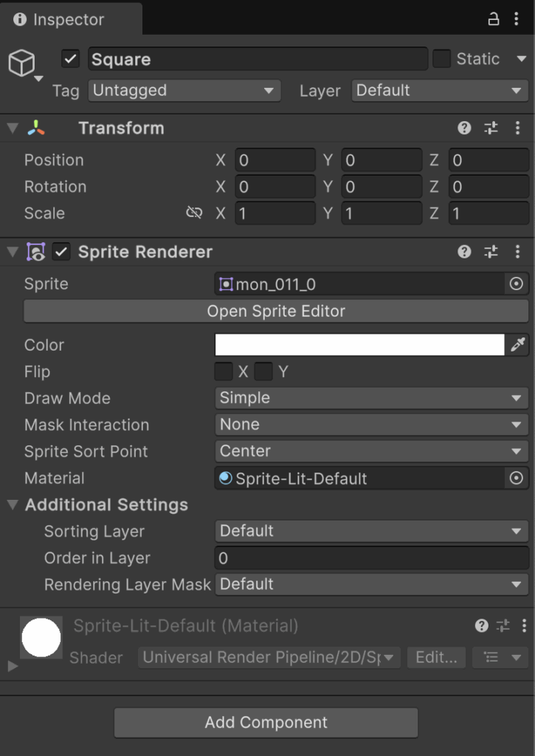Open Sprite Renderer three-dot menu
This screenshot has width=535, height=756.
[517, 251]
